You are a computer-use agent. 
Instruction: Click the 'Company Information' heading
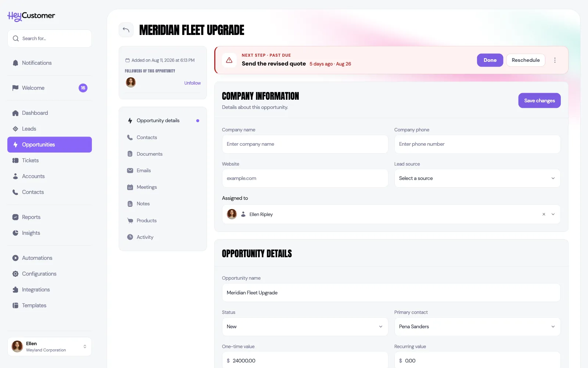point(261,96)
